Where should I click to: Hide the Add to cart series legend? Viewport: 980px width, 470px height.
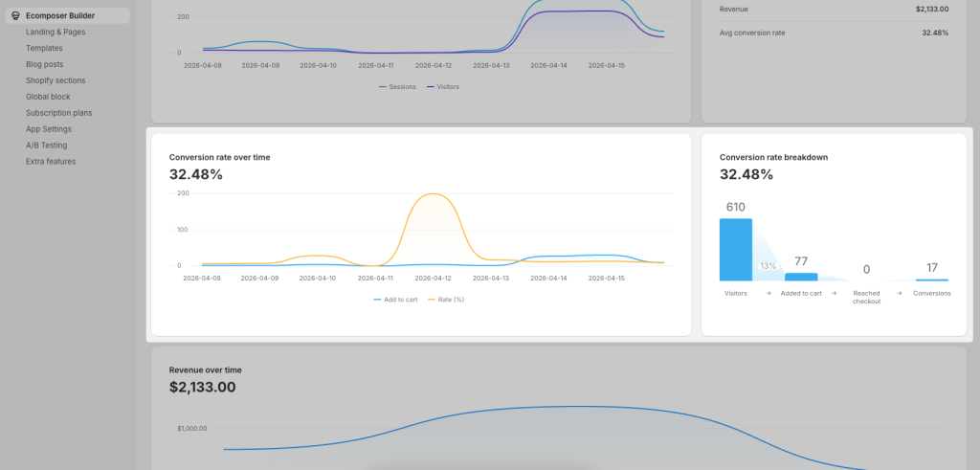(395, 300)
